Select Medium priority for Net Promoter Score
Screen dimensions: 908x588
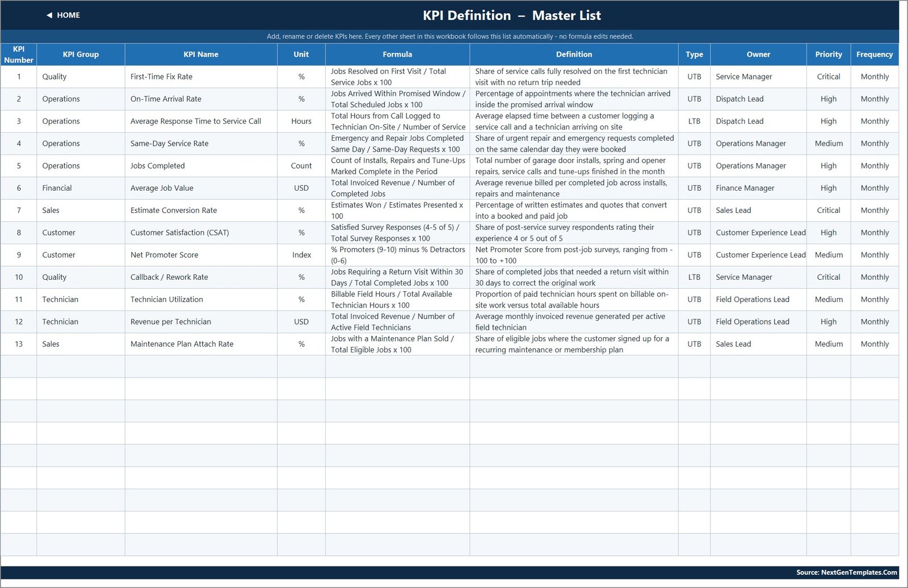pyautogui.click(x=829, y=255)
